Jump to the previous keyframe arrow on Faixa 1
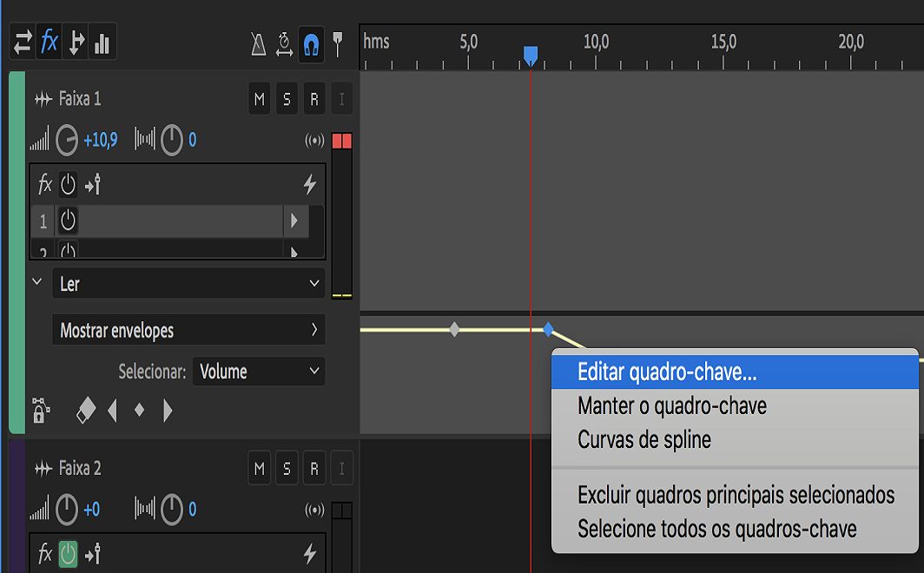 (112, 412)
